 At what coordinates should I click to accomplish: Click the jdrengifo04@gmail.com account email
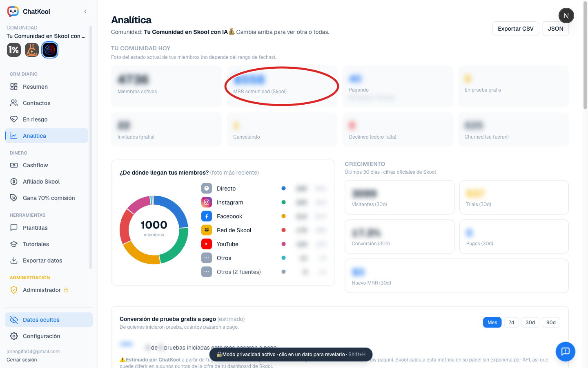pos(33,352)
